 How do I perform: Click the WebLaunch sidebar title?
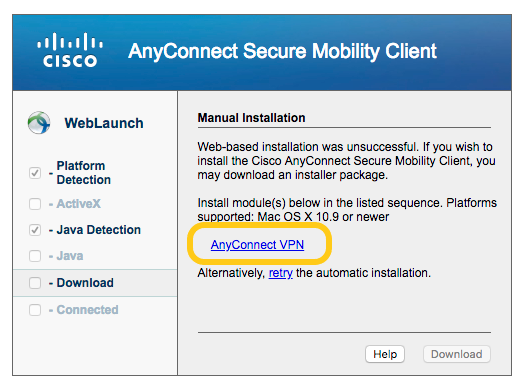click(x=104, y=123)
